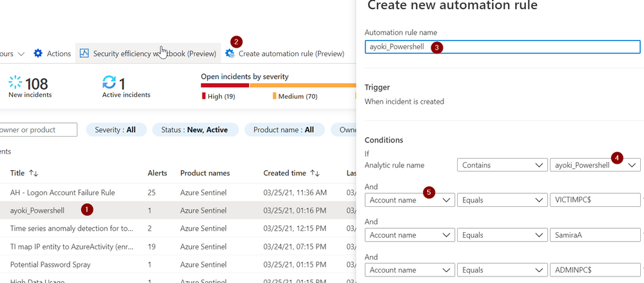Viewport: 644px width, 283px height.
Task: Click the New incidents spinner icon
Action: 15,83
